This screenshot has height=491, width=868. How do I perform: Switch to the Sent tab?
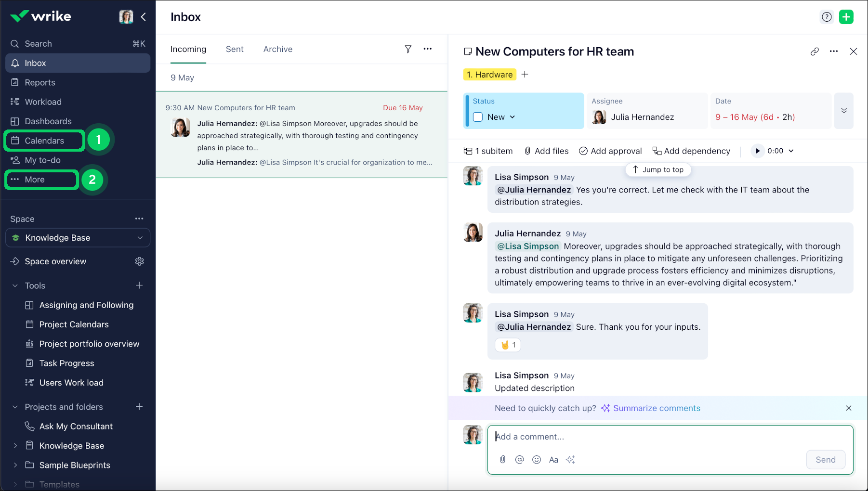[235, 49]
